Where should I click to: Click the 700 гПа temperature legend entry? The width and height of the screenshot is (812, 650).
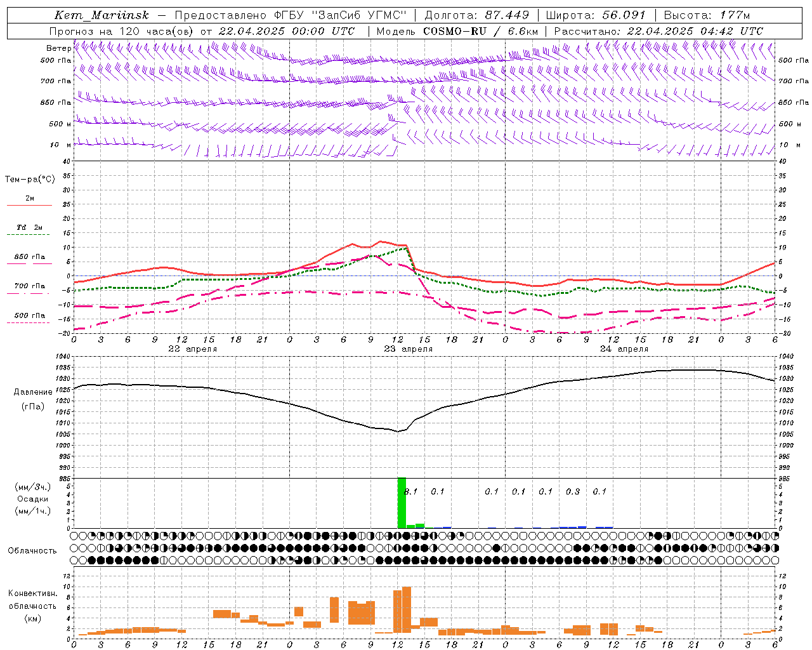pyautogui.click(x=29, y=286)
